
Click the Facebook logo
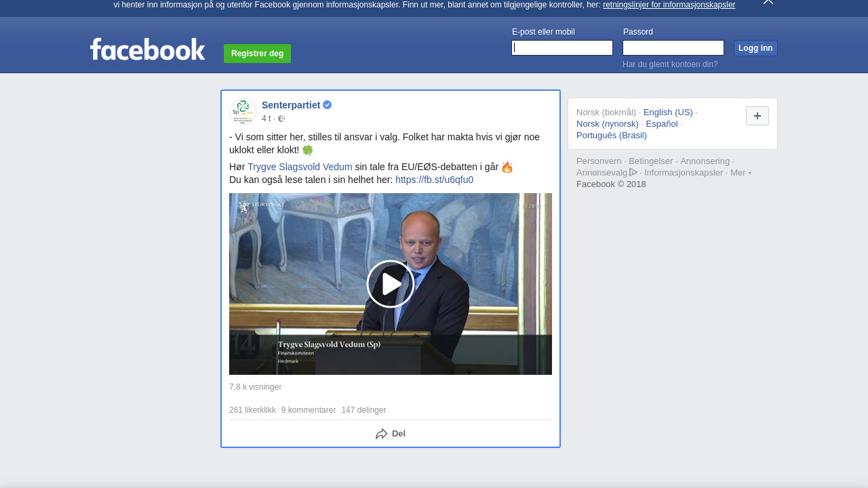(x=147, y=49)
